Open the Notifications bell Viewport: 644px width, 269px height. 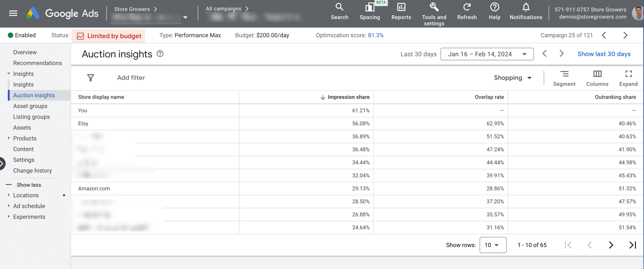526,11
